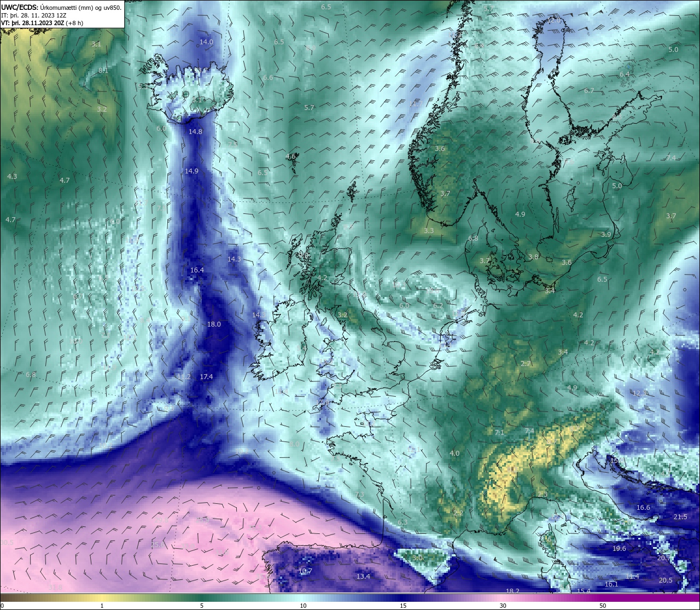Select the 5.7 value in the Norwegian Sea
Viewport: 700px width, 610px height.
click(310, 108)
